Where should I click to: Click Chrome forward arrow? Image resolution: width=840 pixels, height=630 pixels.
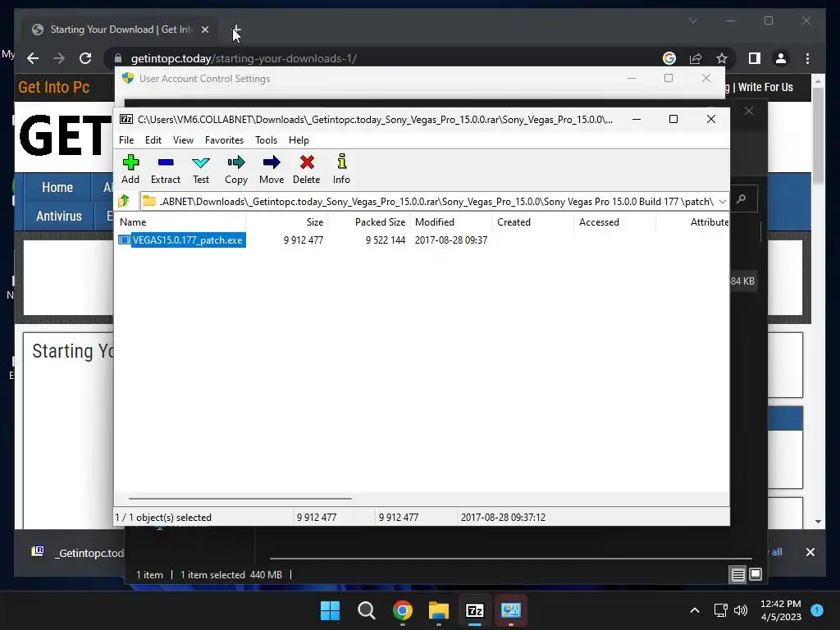(x=59, y=58)
